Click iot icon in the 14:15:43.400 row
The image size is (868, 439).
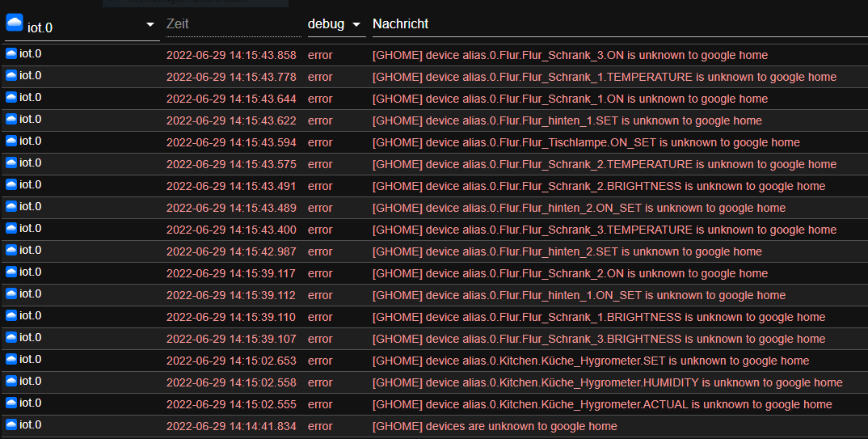(x=11, y=228)
